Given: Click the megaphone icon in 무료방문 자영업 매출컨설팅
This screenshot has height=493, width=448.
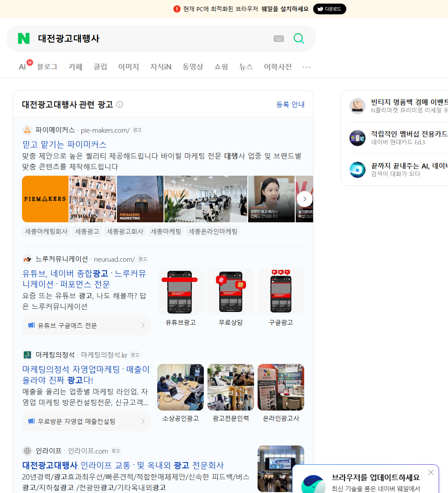Looking at the screenshot, I should 31,421.
